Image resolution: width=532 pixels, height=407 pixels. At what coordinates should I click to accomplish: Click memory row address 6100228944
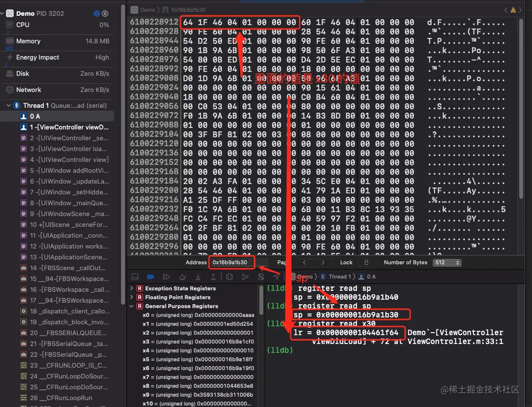(155, 41)
